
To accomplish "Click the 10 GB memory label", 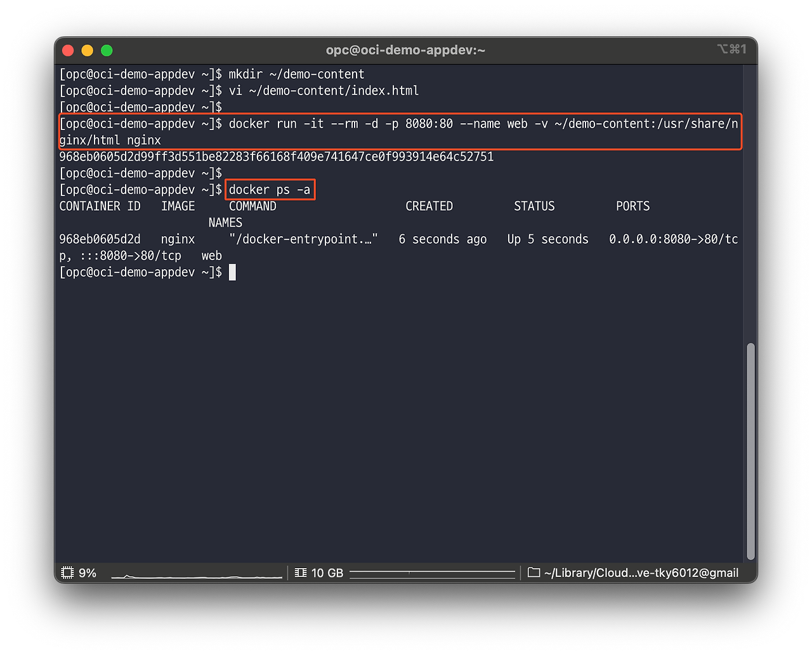I will pyautogui.click(x=327, y=573).
